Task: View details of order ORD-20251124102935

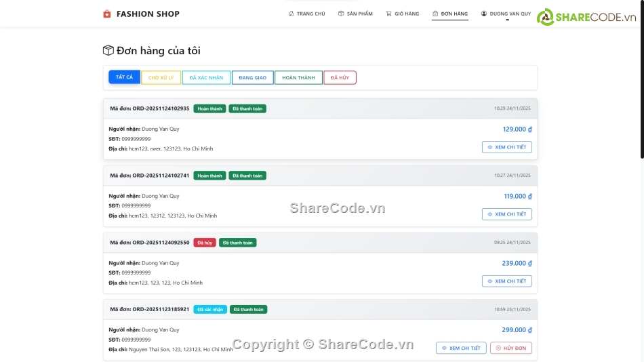Action: point(507,147)
